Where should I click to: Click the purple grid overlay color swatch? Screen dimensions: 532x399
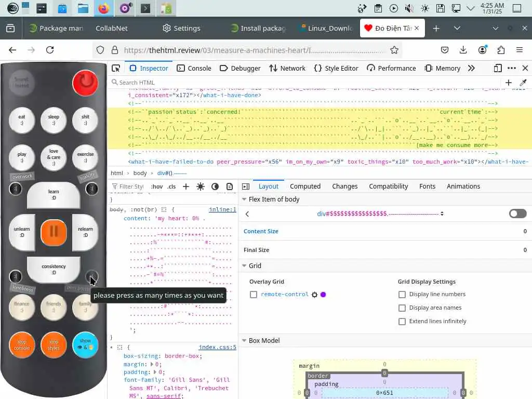click(323, 295)
